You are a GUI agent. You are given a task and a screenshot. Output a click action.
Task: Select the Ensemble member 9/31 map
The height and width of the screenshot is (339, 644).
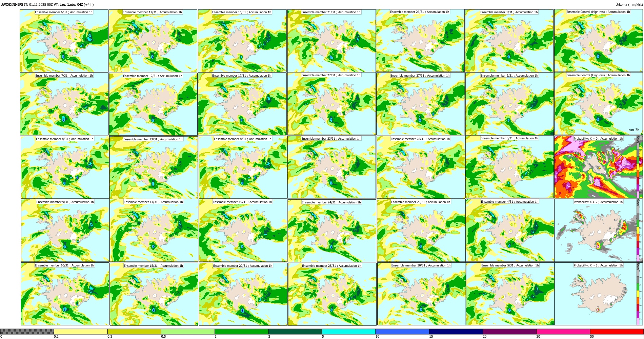click(x=65, y=230)
